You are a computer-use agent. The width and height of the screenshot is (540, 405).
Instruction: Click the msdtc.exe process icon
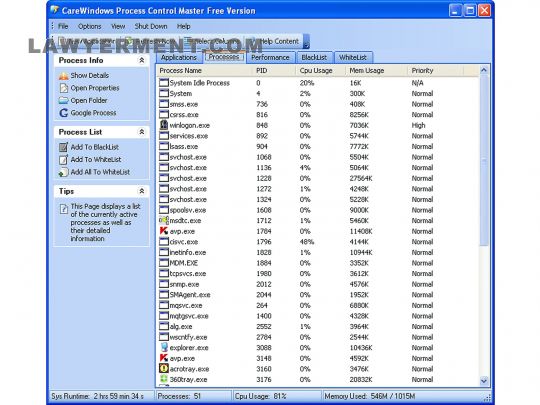pos(164,220)
